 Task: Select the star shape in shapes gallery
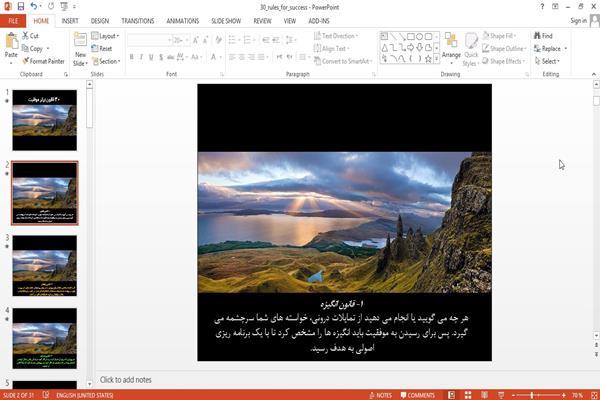coord(428,59)
